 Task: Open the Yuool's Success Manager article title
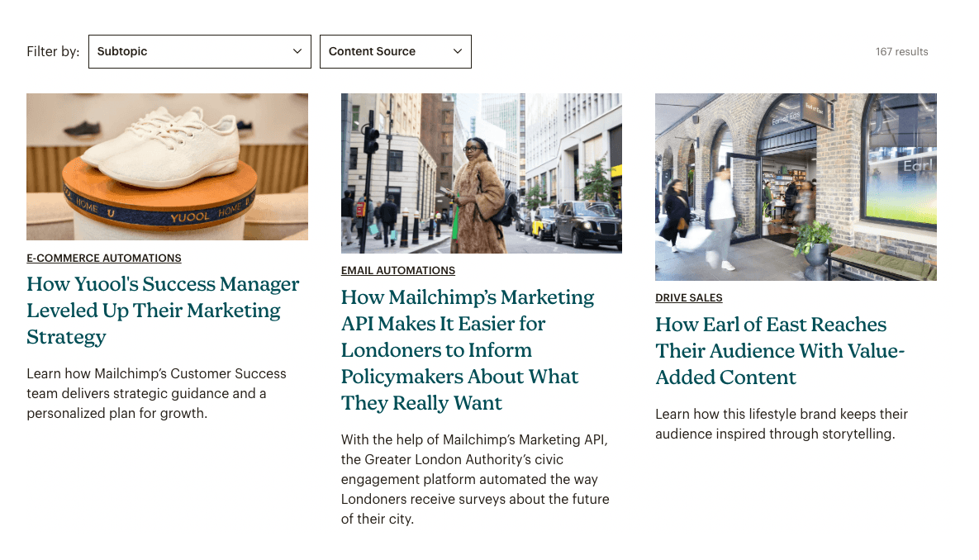click(x=163, y=311)
